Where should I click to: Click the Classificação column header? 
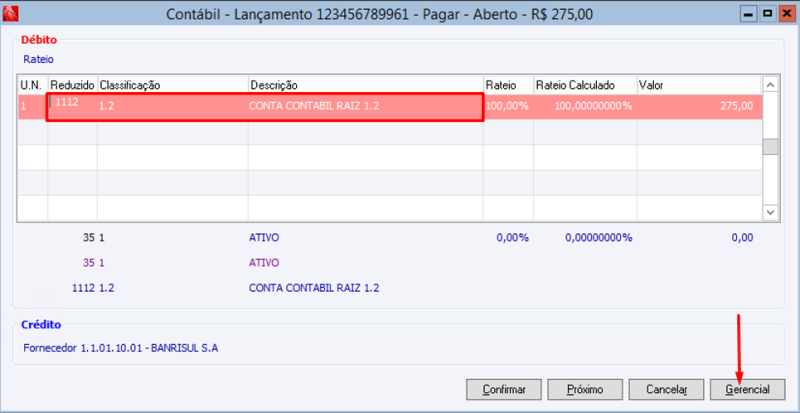tap(173, 85)
